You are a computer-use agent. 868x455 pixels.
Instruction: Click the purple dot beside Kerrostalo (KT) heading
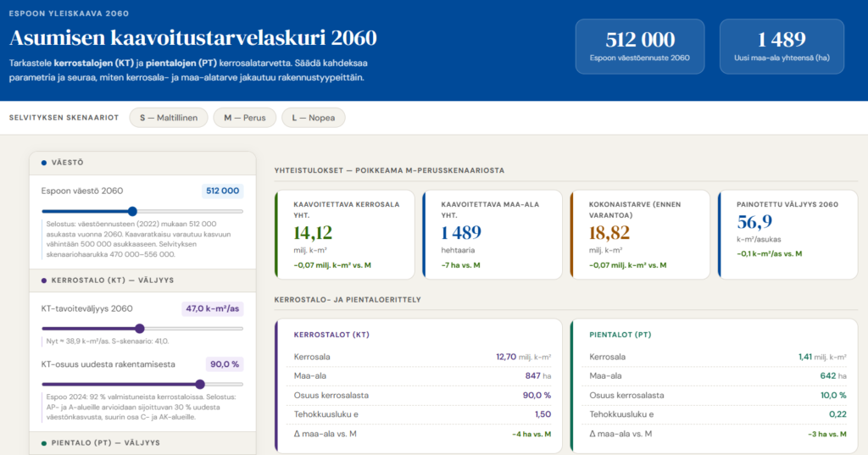(44, 280)
